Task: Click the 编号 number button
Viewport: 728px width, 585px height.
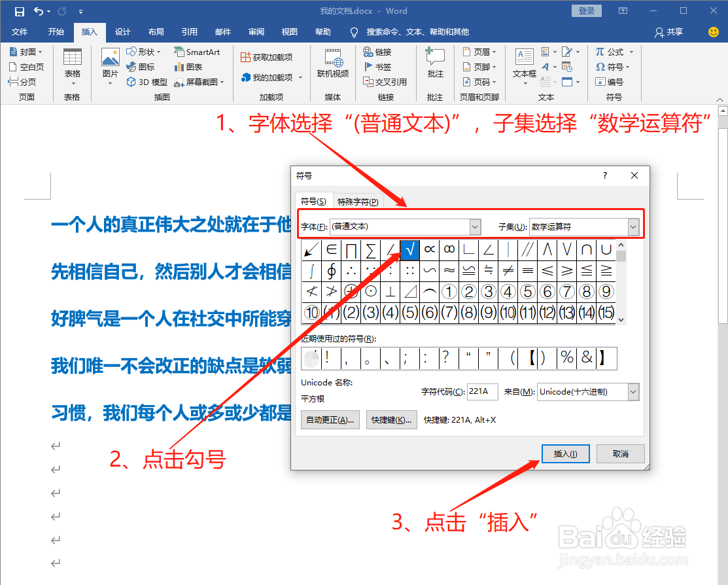Action: tap(610, 82)
